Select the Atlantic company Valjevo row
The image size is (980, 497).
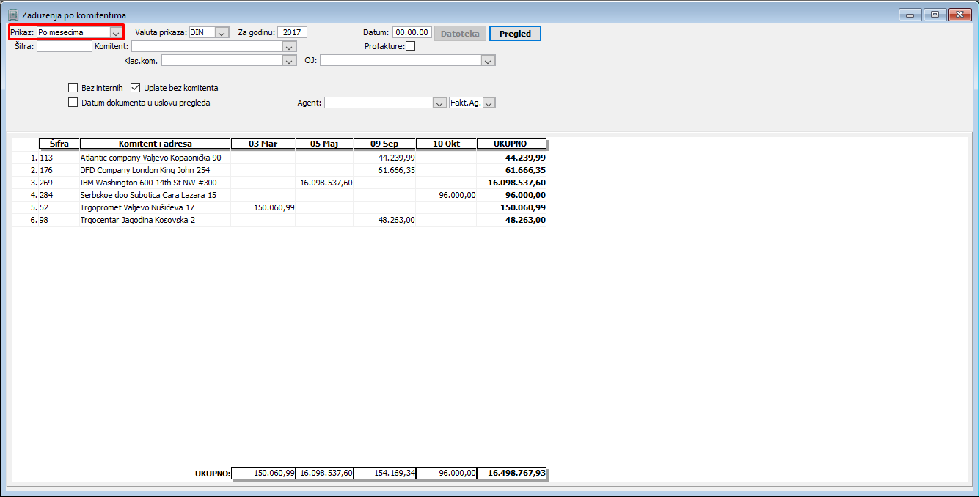(279, 158)
